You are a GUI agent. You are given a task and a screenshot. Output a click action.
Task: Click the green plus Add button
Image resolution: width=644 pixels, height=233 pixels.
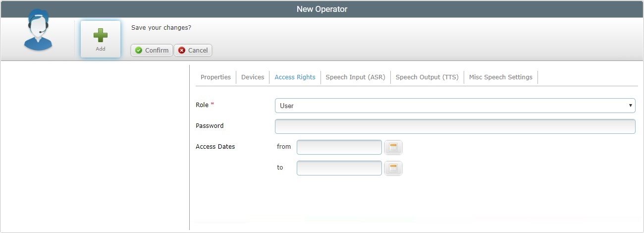tap(101, 39)
